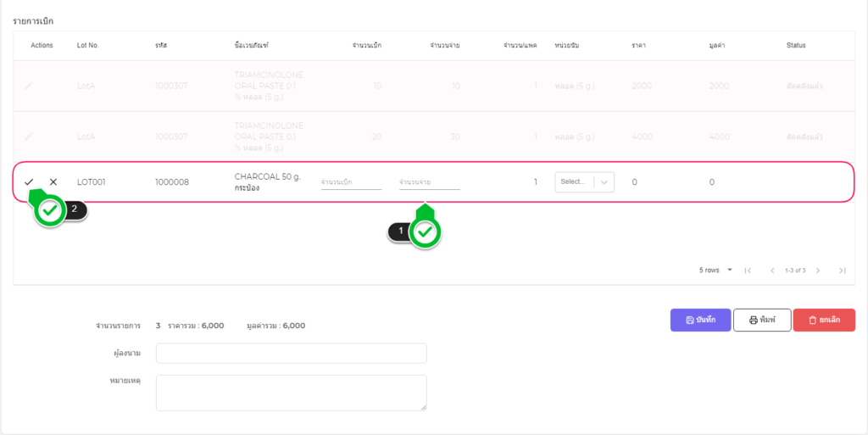The width and height of the screenshot is (868, 435).
Task: Focus the จำนวนจ่าย field in the LOT001 row
Action: pyautogui.click(x=429, y=182)
